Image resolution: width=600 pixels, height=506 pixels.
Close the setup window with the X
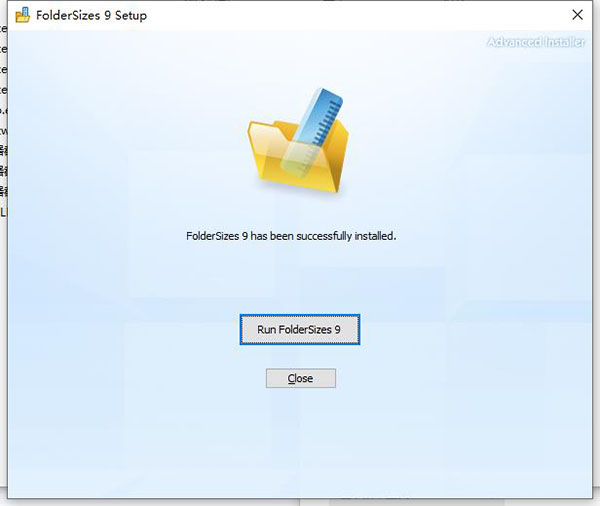coord(577,15)
